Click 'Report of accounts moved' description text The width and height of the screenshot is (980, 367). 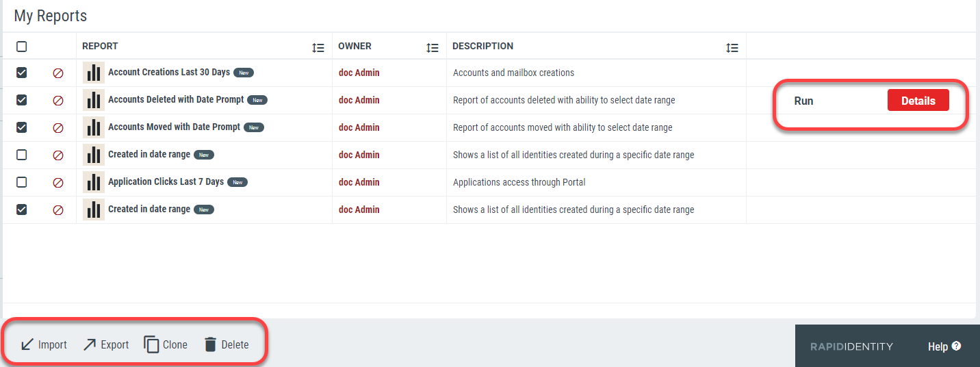click(x=563, y=127)
